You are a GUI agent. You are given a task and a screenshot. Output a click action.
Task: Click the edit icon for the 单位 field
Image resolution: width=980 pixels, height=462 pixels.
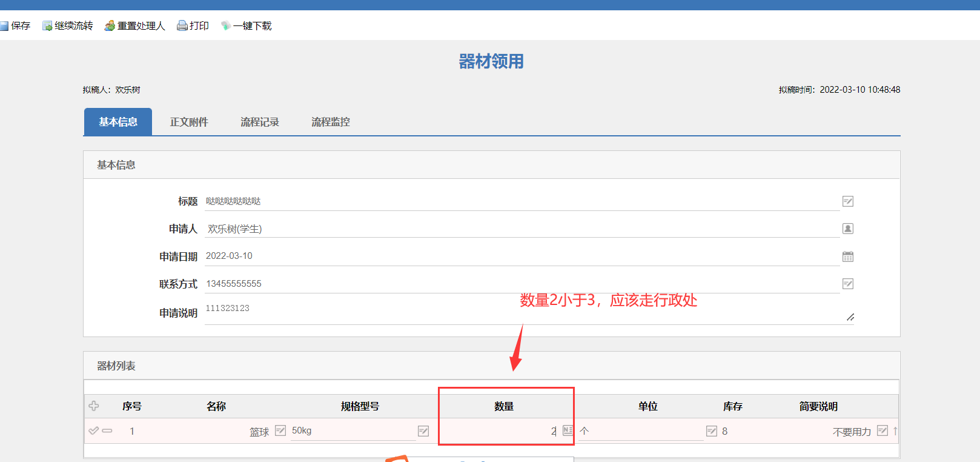pyautogui.click(x=712, y=431)
